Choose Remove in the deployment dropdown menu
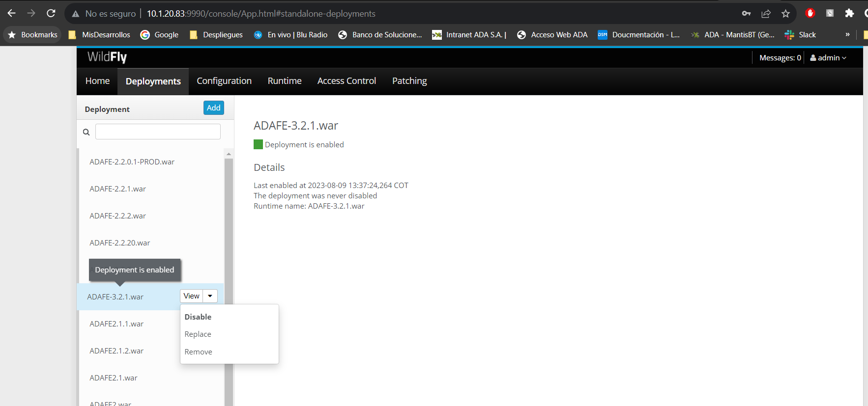This screenshot has width=868, height=406. click(199, 352)
